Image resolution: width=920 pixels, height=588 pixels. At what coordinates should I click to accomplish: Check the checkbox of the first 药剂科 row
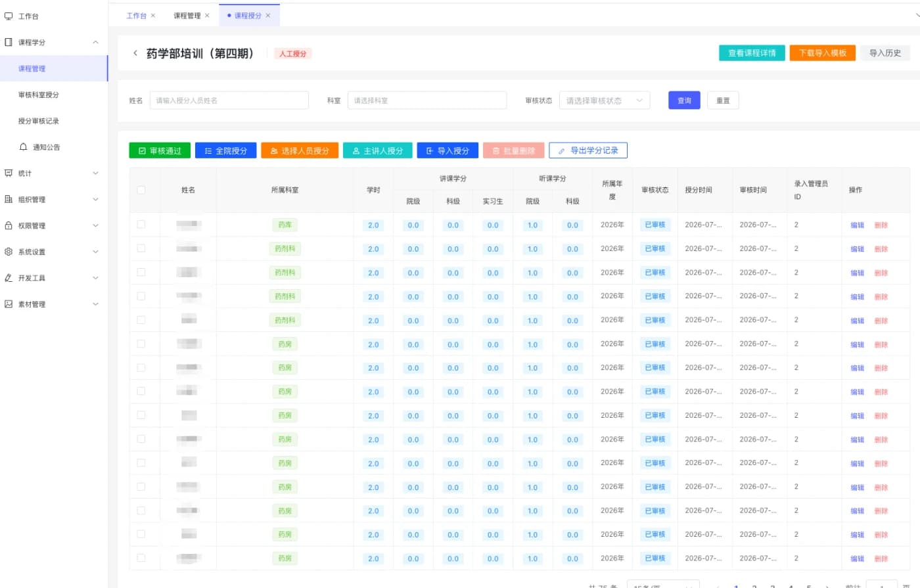pyautogui.click(x=141, y=248)
